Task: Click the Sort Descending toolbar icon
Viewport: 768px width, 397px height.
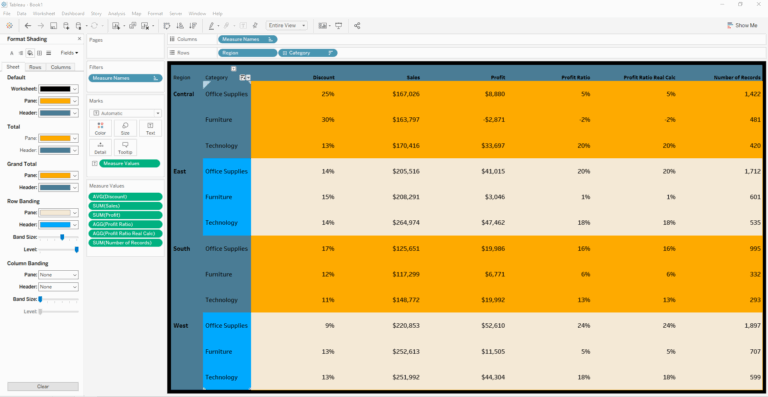Action: (192, 25)
